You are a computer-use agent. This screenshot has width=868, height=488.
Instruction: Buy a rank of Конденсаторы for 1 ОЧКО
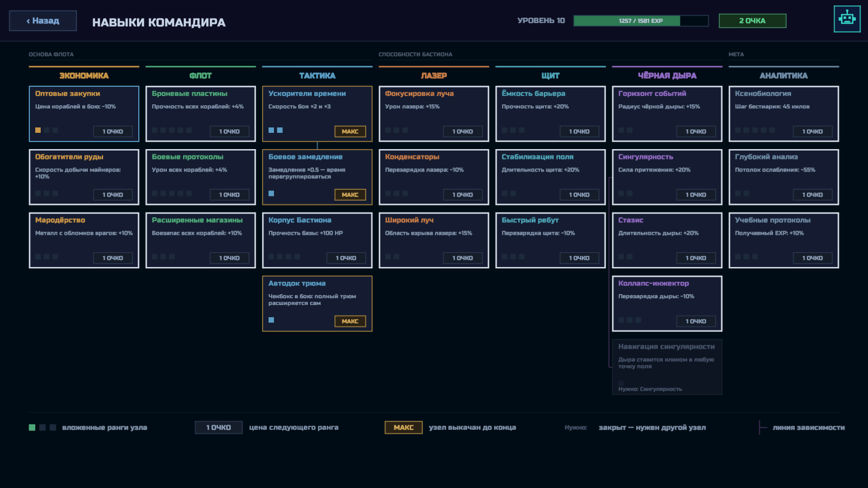coord(462,195)
